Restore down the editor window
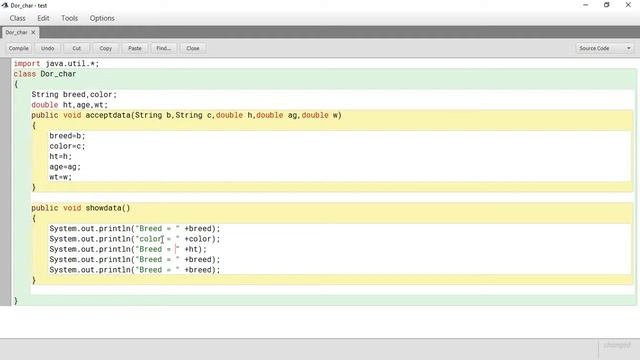The image size is (640, 360). [607, 5]
